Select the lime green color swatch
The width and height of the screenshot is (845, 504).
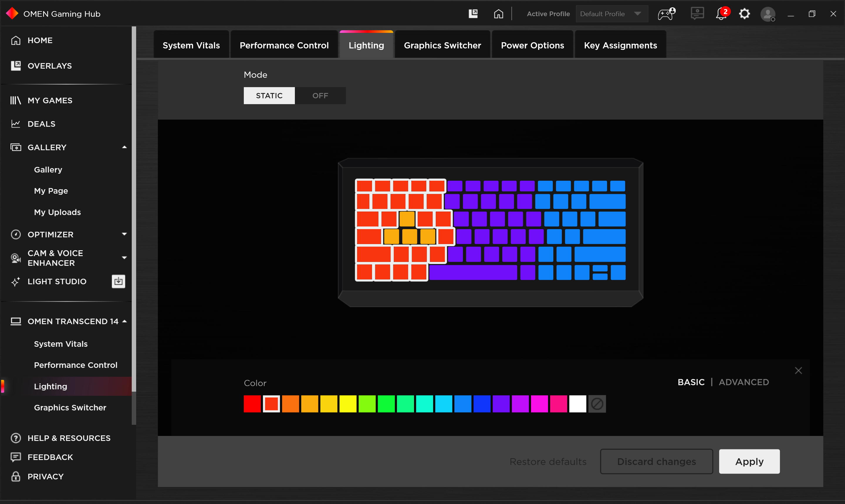point(367,403)
